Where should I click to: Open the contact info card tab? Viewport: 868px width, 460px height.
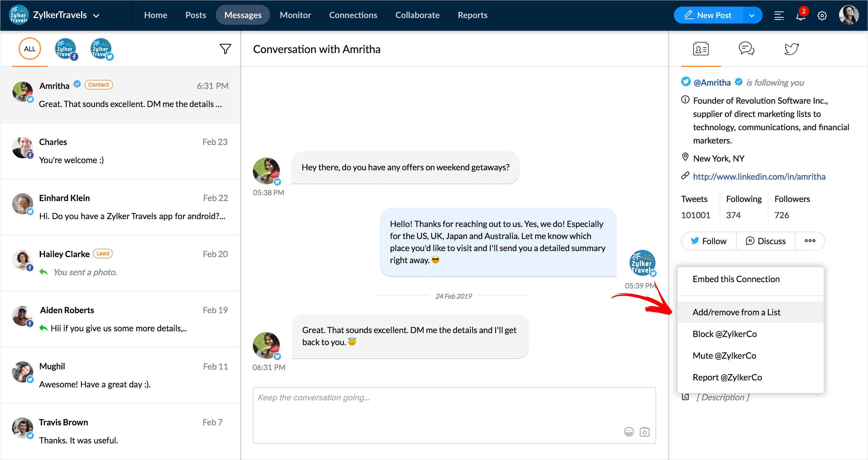pyautogui.click(x=700, y=49)
